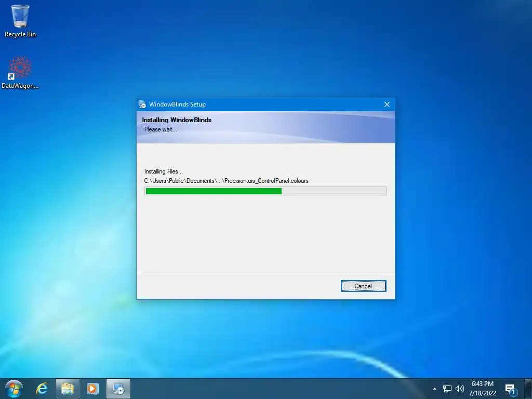Viewport: 532px width, 399px height.
Task: Click the WindowBlinds Setup title bar icon
Action: point(142,104)
